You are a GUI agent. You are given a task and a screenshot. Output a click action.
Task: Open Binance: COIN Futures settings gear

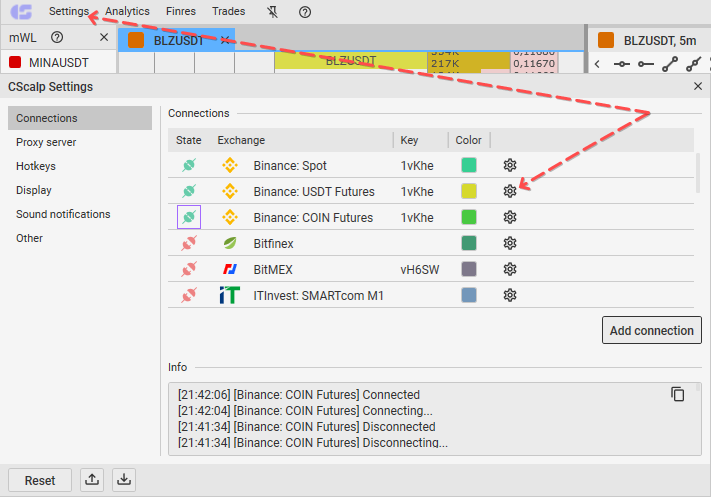pyautogui.click(x=510, y=217)
